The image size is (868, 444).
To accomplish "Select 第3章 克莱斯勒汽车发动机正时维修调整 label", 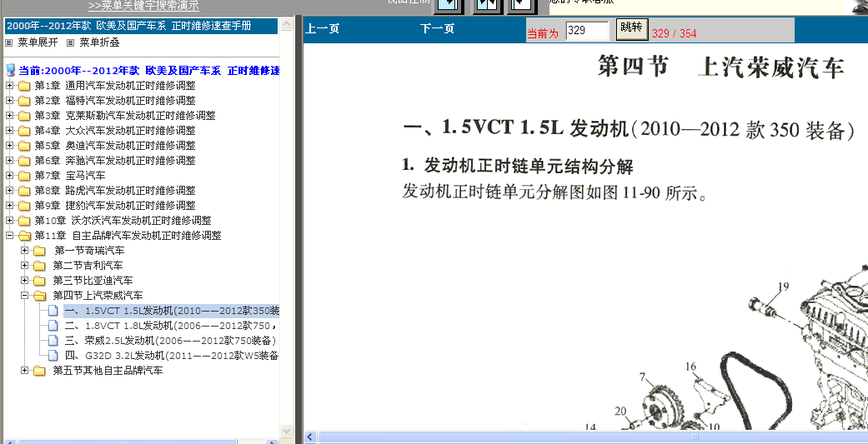I will tap(125, 116).
